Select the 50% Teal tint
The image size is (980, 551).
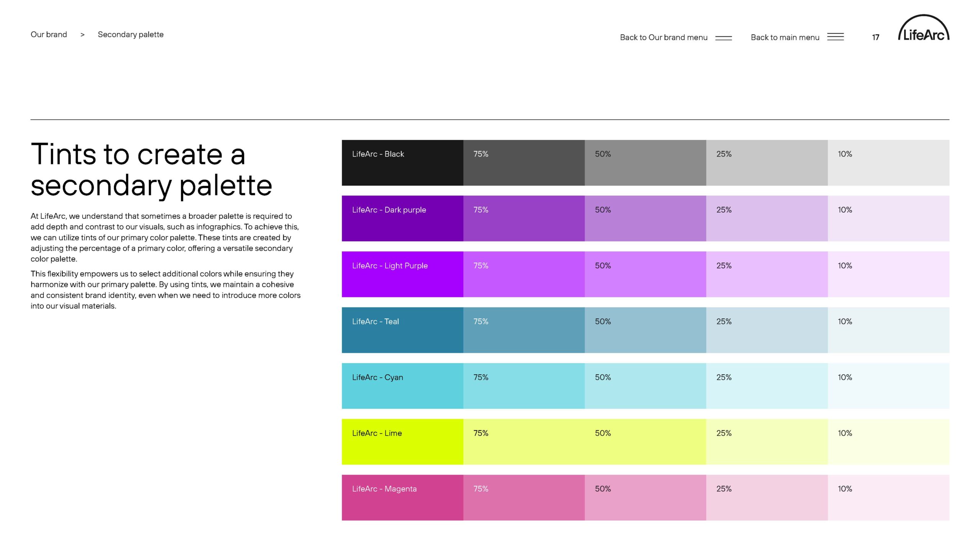(x=645, y=330)
